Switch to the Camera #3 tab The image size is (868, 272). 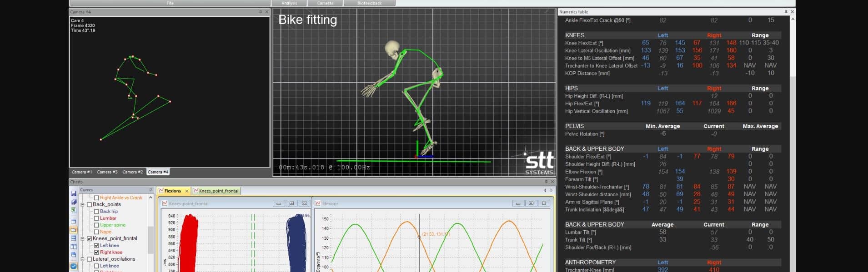(x=107, y=172)
